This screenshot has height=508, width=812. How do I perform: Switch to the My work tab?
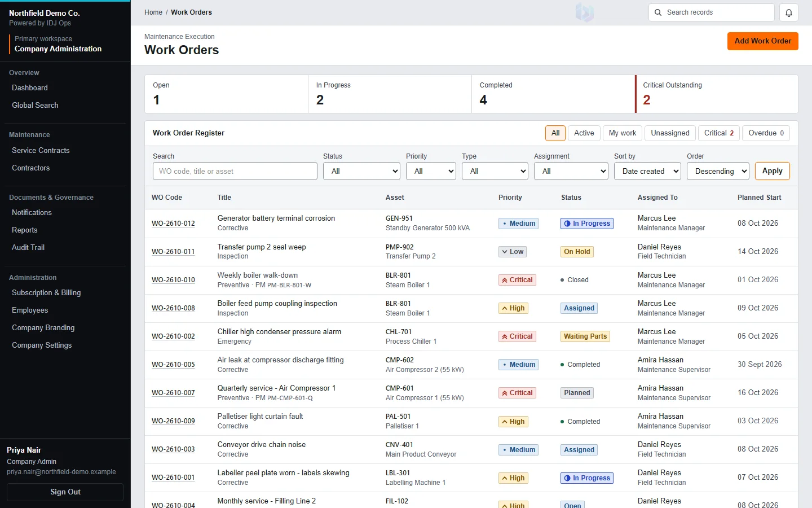coord(623,133)
